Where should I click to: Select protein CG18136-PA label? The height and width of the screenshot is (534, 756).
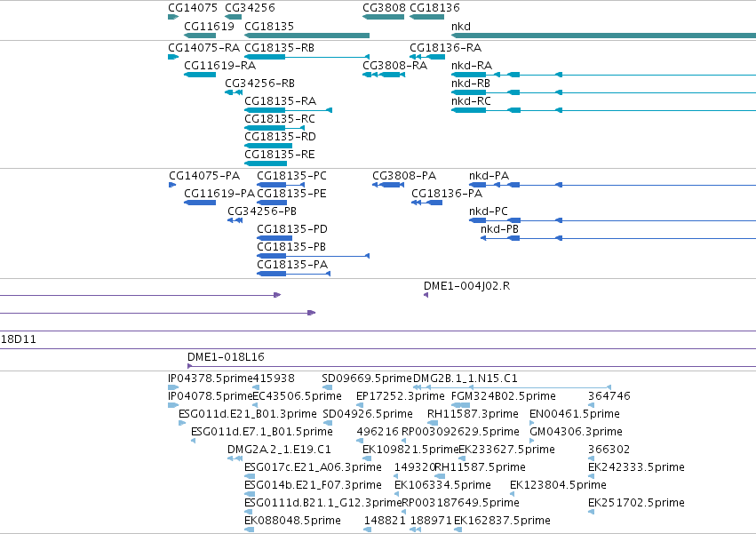click(x=447, y=194)
